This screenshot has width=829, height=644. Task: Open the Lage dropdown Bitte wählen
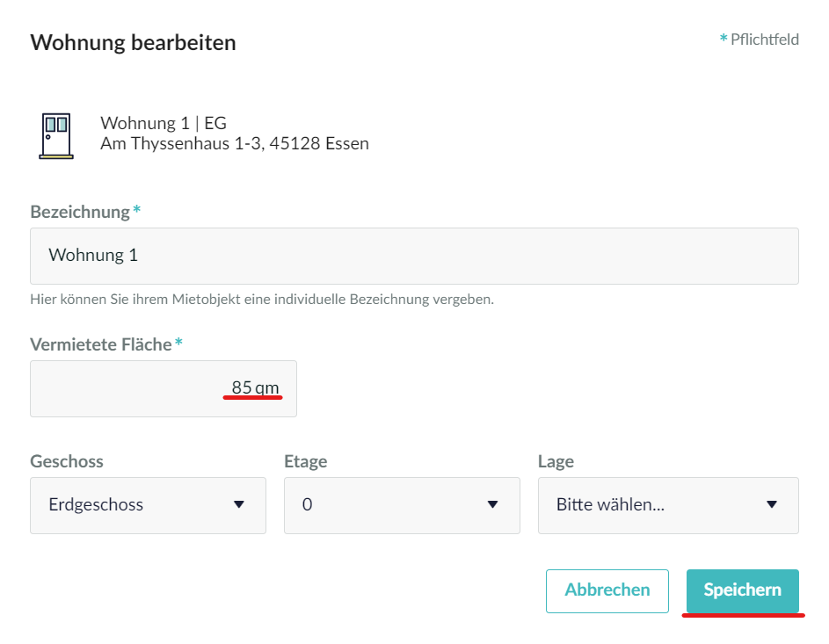click(668, 505)
